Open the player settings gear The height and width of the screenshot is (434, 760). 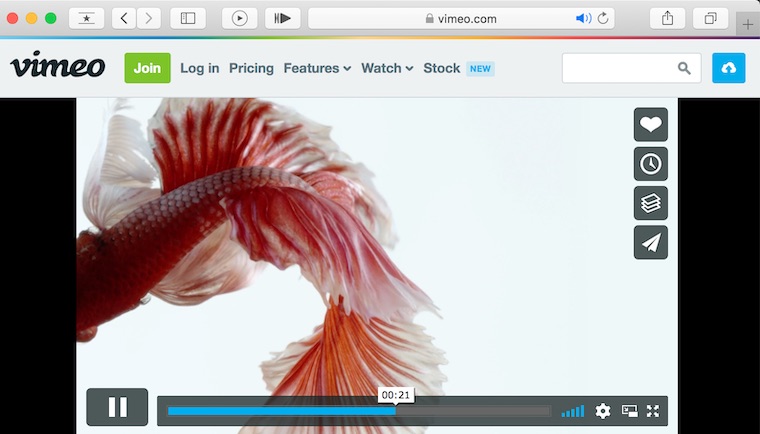pos(602,411)
